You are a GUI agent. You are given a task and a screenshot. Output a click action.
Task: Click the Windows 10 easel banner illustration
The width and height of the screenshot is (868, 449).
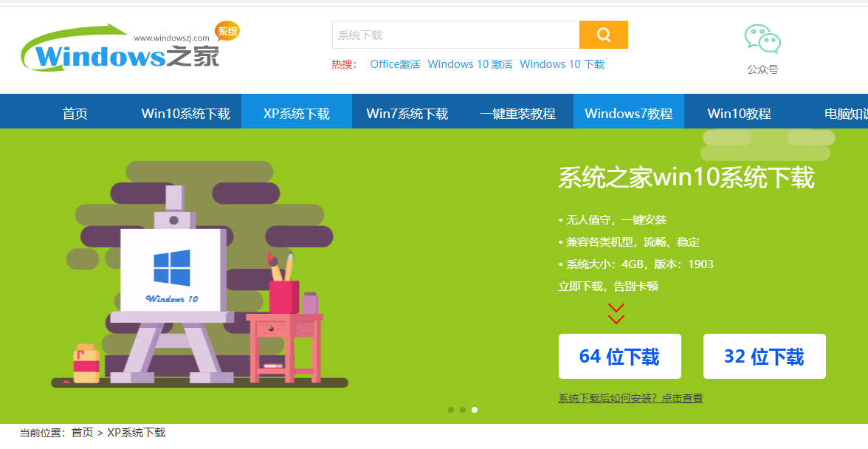click(199, 281)
